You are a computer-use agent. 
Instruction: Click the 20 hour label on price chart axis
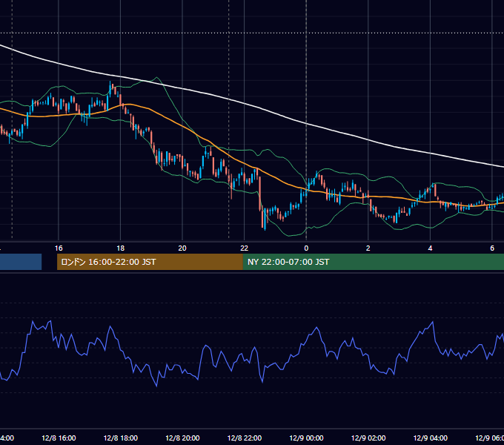click(x=182, y=248)
